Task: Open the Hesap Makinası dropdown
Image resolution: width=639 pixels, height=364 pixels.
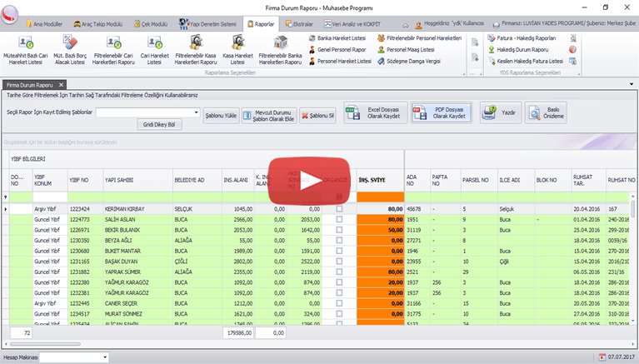Action: click(x=104, y=357)
